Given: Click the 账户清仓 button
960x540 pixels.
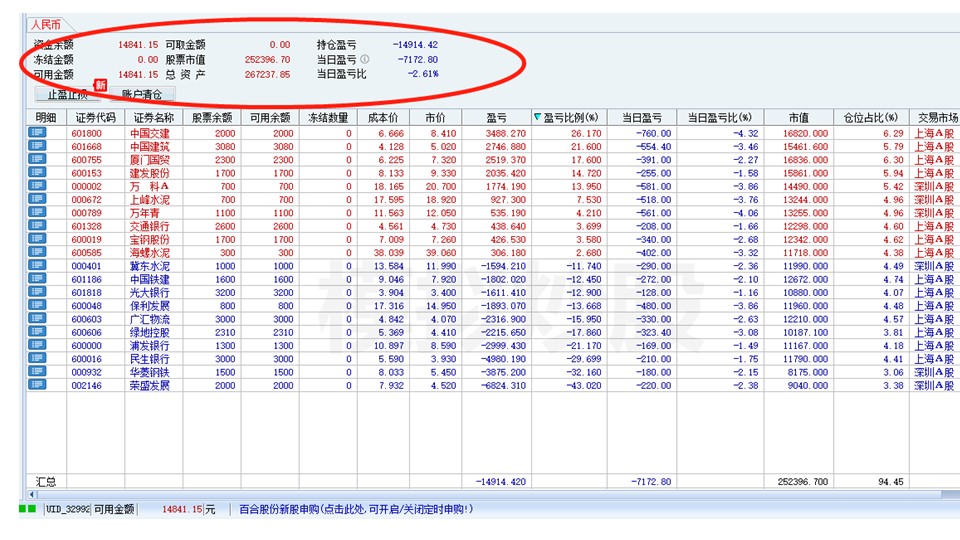Looking at the screenshot, I should pos(142,94).
